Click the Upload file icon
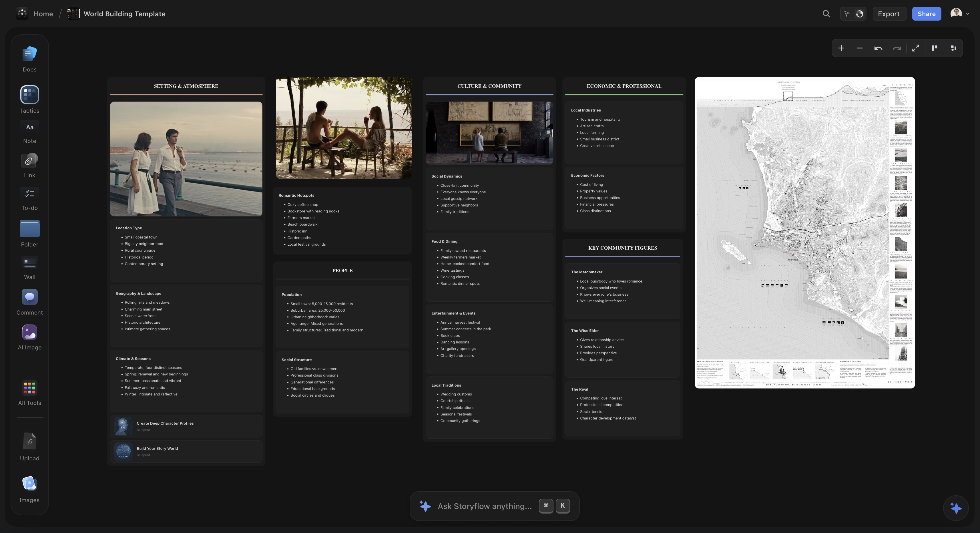Image resolution: width=980 pixels, height=533 pixels. (29, 441)
